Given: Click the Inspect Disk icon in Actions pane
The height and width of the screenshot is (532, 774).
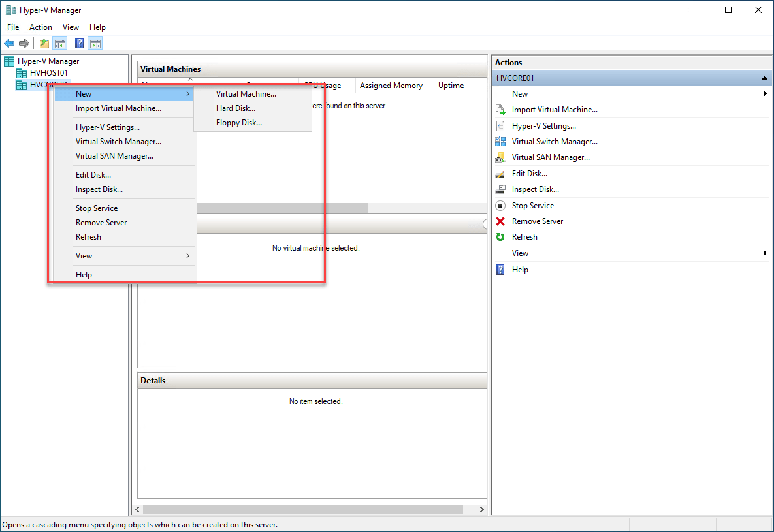Looking at the screenshot, I should click(x=500, y=189).
